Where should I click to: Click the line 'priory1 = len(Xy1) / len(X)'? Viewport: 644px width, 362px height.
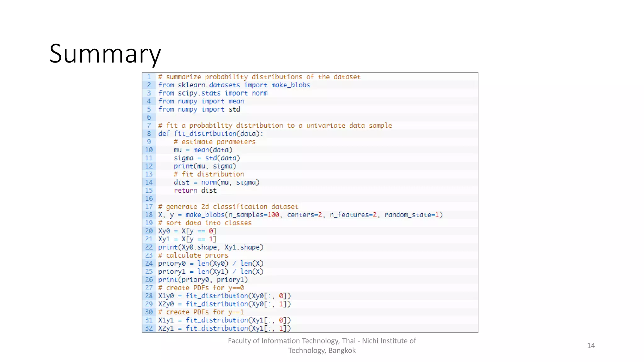pos(211,271)
